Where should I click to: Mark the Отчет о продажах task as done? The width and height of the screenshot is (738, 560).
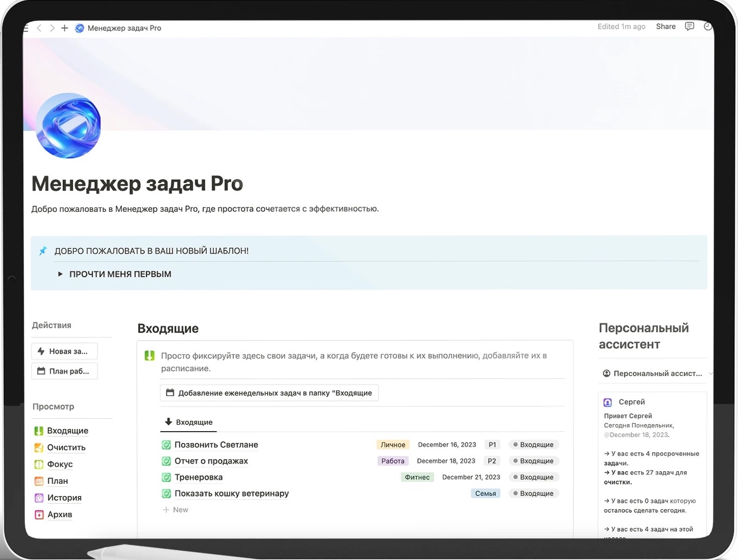tap(167, 461)
